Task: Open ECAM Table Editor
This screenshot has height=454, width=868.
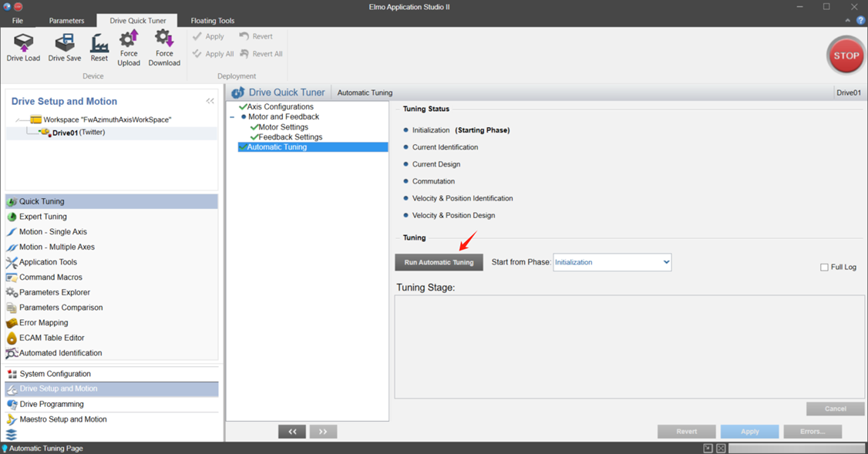Action: click(111, 338)
